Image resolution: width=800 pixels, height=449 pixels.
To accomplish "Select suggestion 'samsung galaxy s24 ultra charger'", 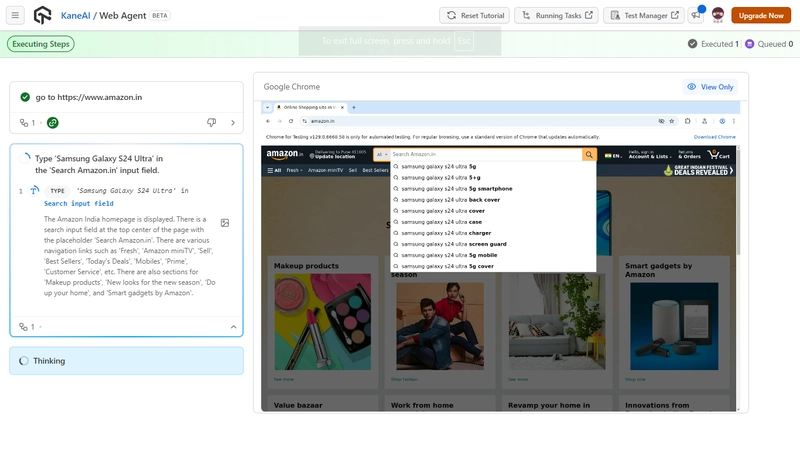I will pyautogui.click(x=493, y=233).
